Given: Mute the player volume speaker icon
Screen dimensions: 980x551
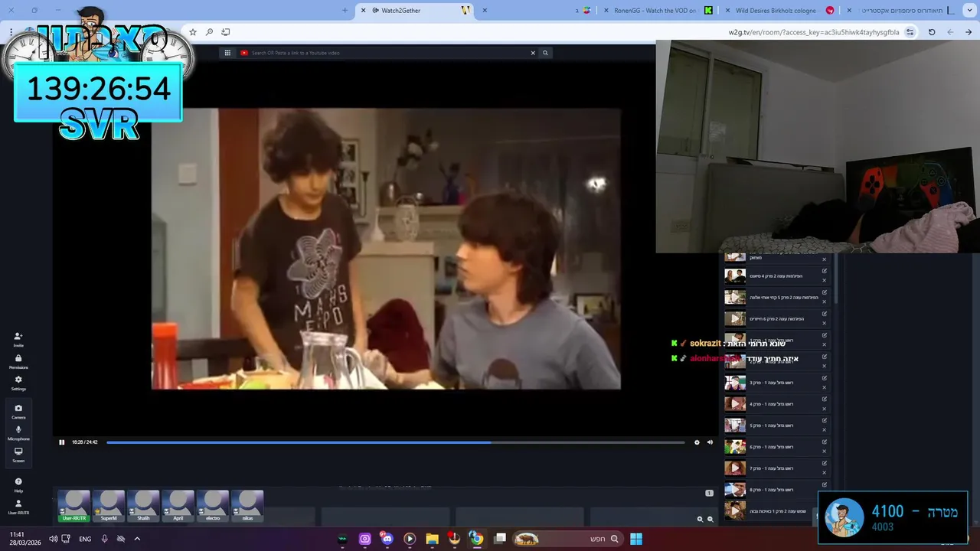Looking at the screenshot, I should click(x=710, y=442).
